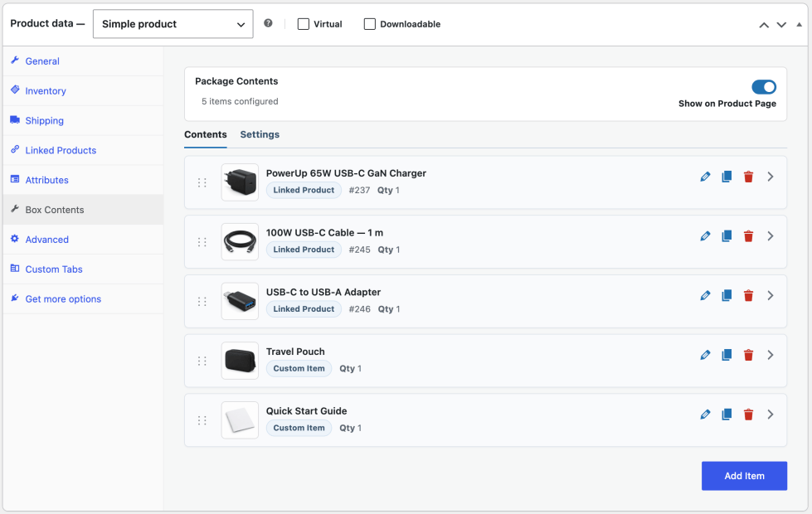Click the Add Item button
This screenshot has width=812, height=514.
coord(744,476)
